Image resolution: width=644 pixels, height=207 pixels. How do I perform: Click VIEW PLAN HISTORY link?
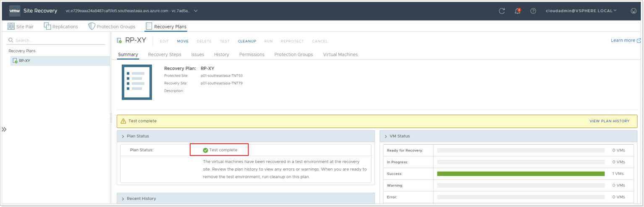click(x=609, y=121)
